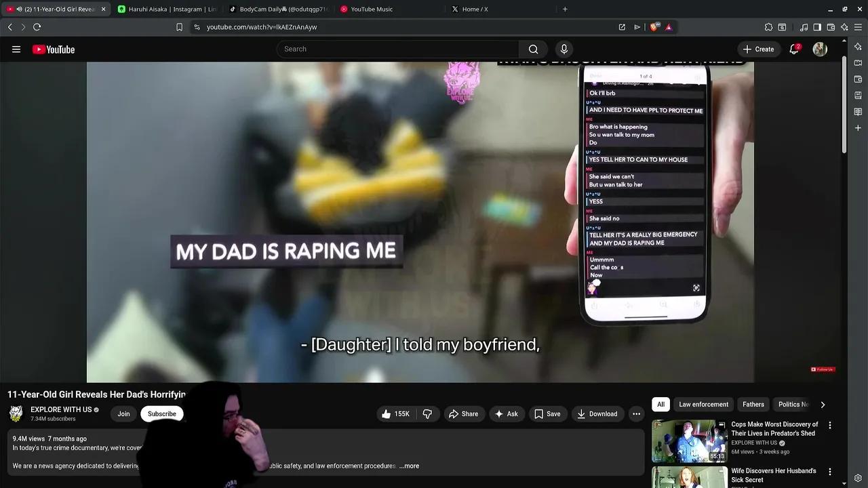Toggle the video's fullscreen icon on the phone overlay

696,289
